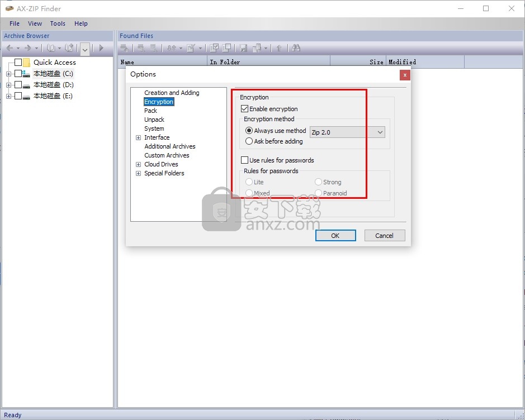
Task: Open the Zip 2.0 encryption method dropdown
Action: (347, 132)
